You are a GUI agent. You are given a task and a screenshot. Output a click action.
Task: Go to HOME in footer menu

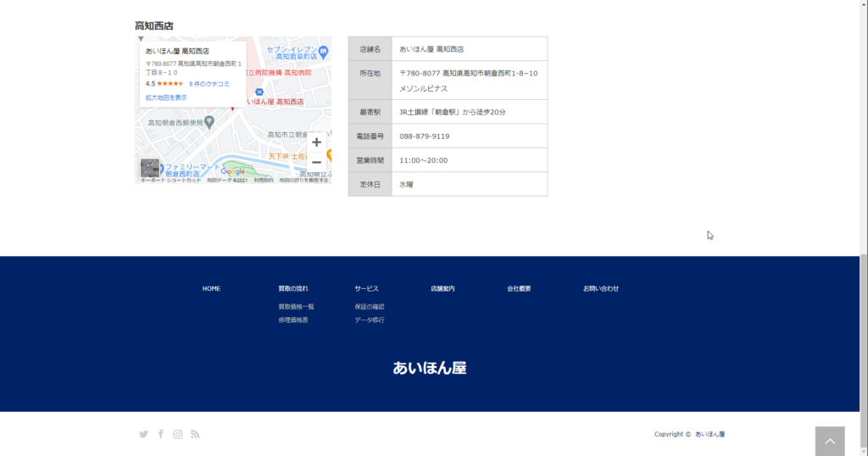[211, 288]
